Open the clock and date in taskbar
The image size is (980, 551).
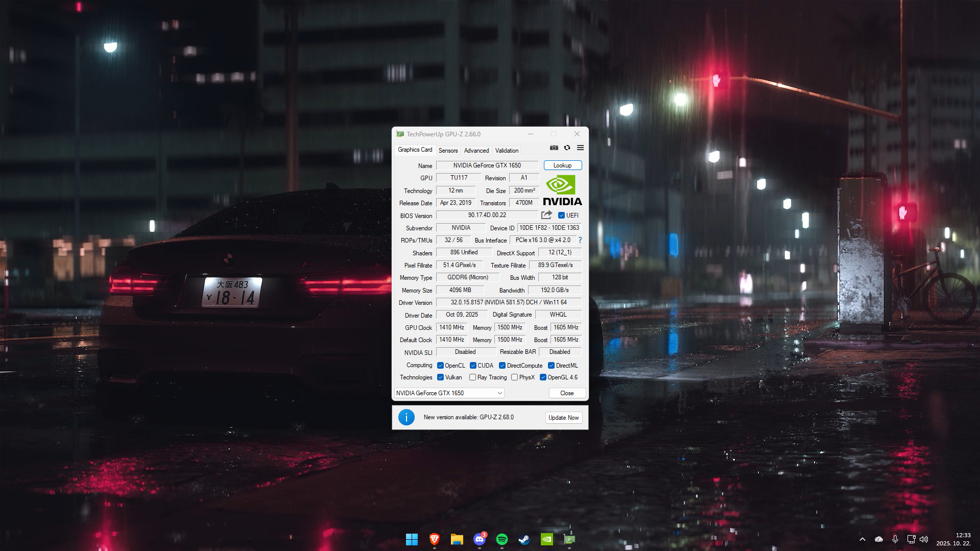[953, 539]
